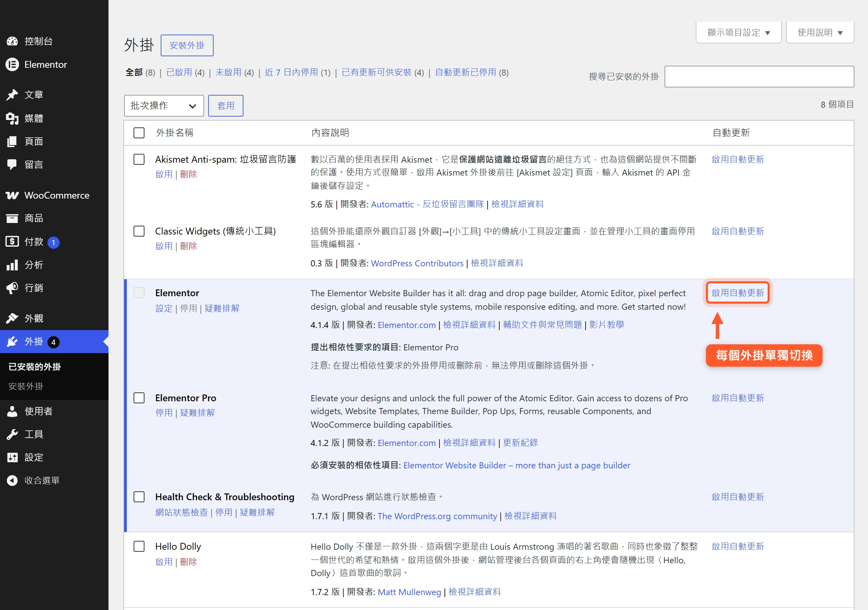Open 留言 comment bubble icon
This screenshot has width=868, height=610.
pos(12,164)
